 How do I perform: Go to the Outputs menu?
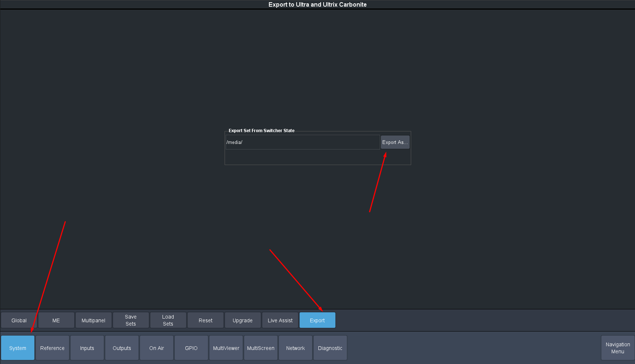point(122,348)
